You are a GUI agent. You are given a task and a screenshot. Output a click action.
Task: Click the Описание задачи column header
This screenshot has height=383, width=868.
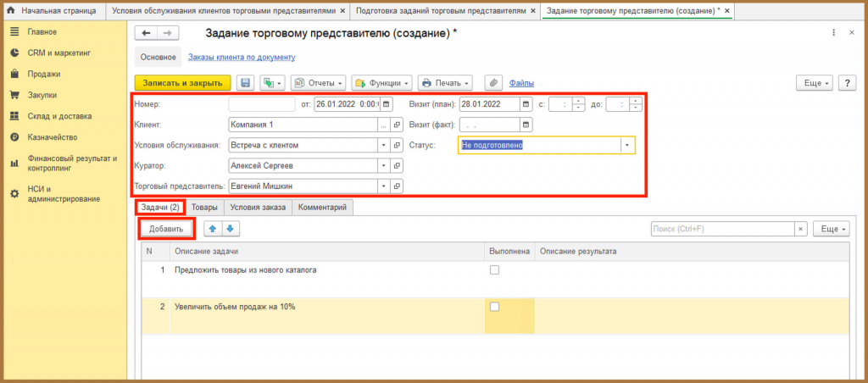click(x=327, y=252)
